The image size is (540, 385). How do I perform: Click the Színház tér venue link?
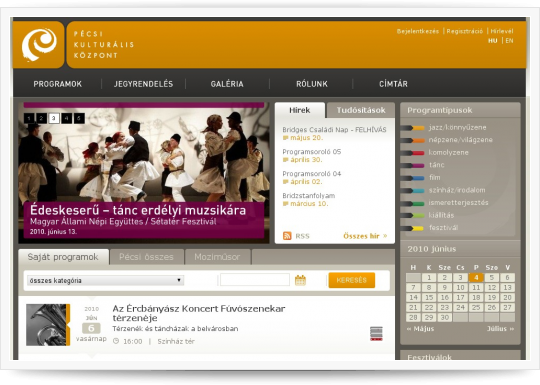176,341
